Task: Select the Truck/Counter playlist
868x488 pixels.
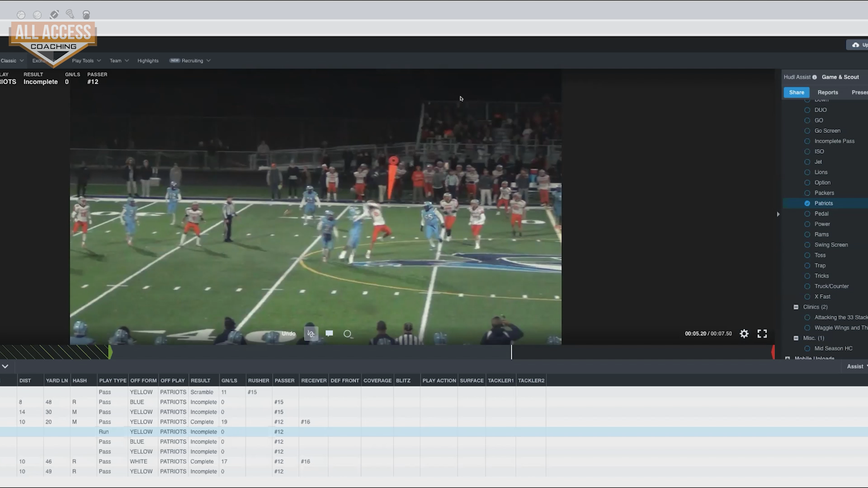Action: coord(807,287)
